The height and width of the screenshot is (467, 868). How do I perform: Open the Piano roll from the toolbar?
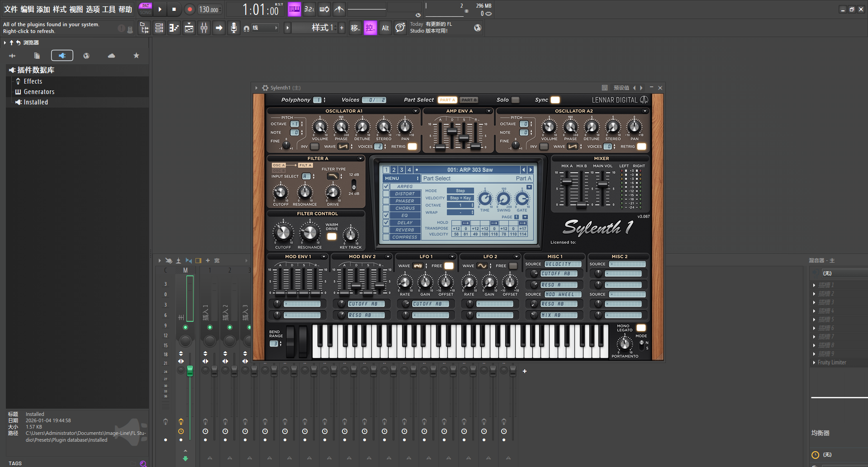174,28
